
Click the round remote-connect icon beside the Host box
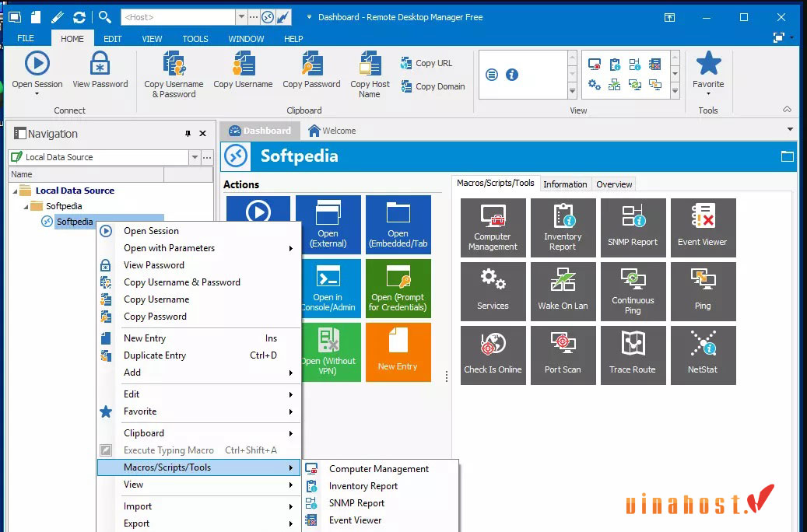[x=268, y=17]
